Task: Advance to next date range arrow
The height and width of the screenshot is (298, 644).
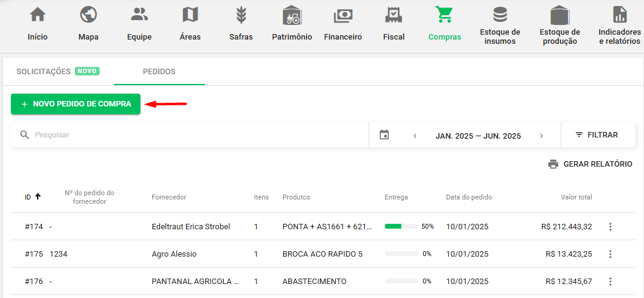Action: [x=541, y=136]
